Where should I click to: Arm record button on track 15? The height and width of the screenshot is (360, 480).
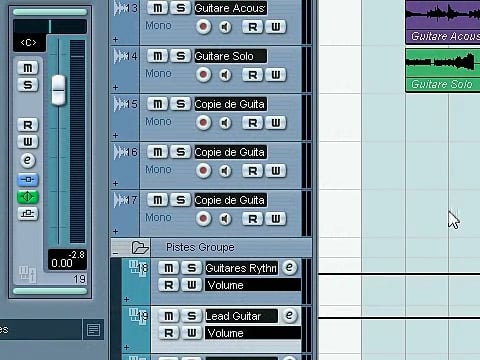[x=203, y=123]
